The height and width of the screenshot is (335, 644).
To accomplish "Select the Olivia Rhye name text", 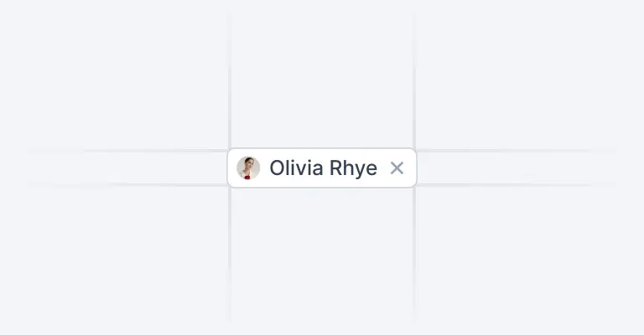I will (323, 168).
